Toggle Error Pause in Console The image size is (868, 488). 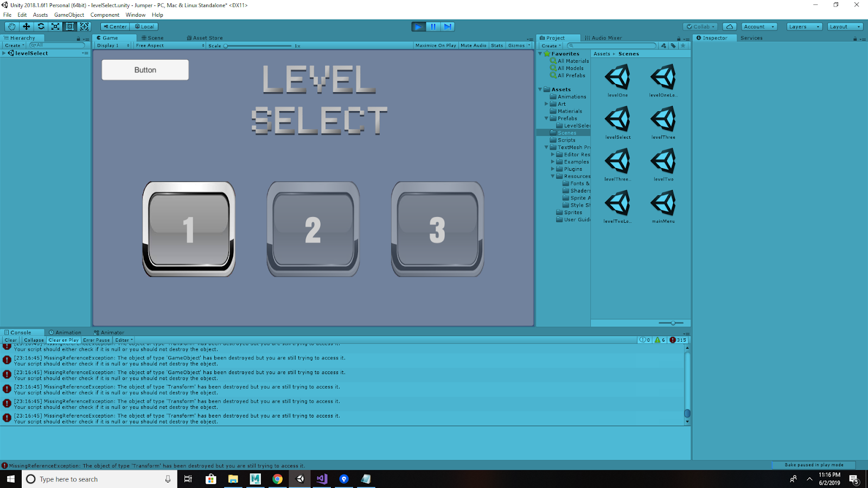(x=97, y=340)
